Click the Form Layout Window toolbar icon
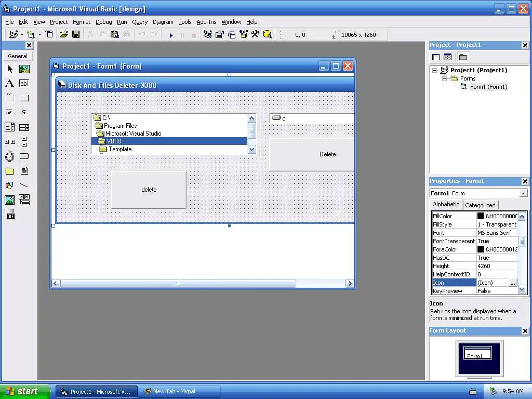The height and width of the screenshot is (399, 532). (x=232, y=34)
